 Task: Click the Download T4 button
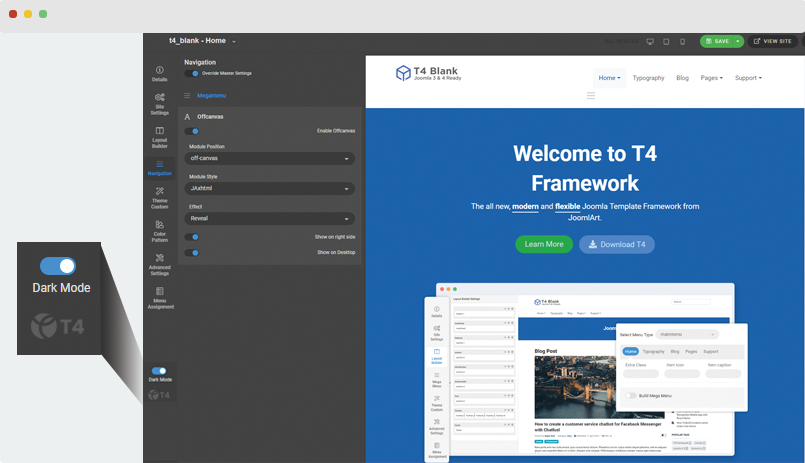(x=617, y=244)
